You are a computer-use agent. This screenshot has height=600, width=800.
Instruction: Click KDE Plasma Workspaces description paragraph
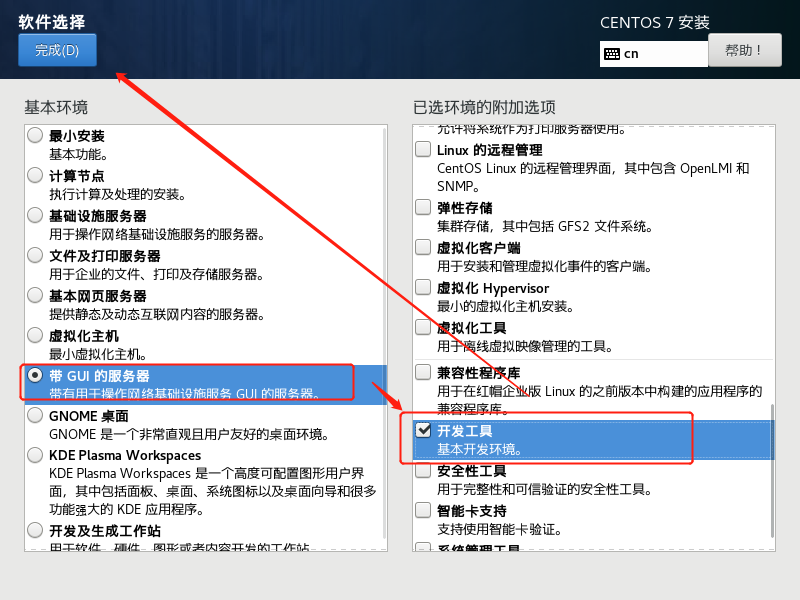pyautogui.click(x=213, y=491)
